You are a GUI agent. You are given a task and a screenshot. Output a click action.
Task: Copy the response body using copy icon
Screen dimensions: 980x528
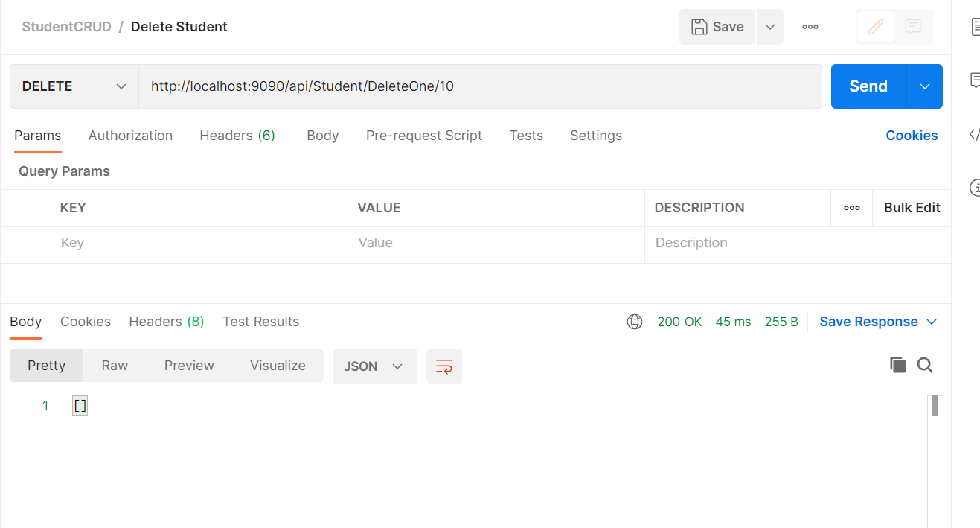(x=897, y=365)
